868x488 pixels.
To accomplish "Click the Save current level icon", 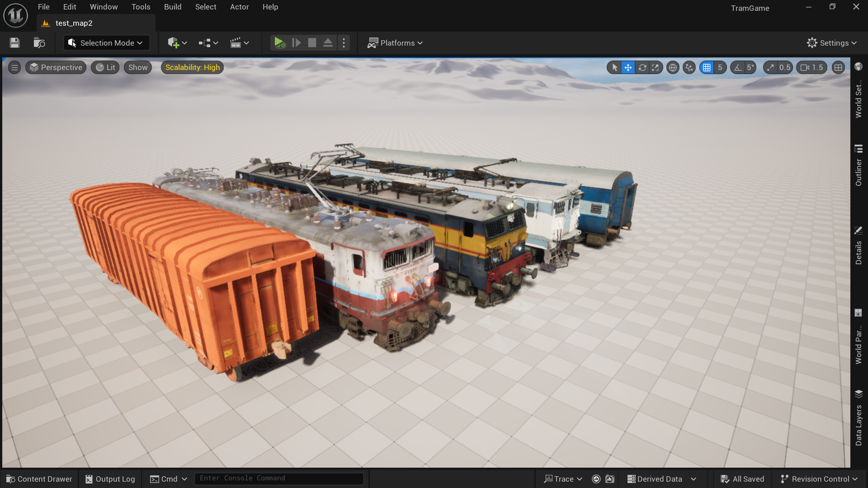I will [x=14, y=43].
